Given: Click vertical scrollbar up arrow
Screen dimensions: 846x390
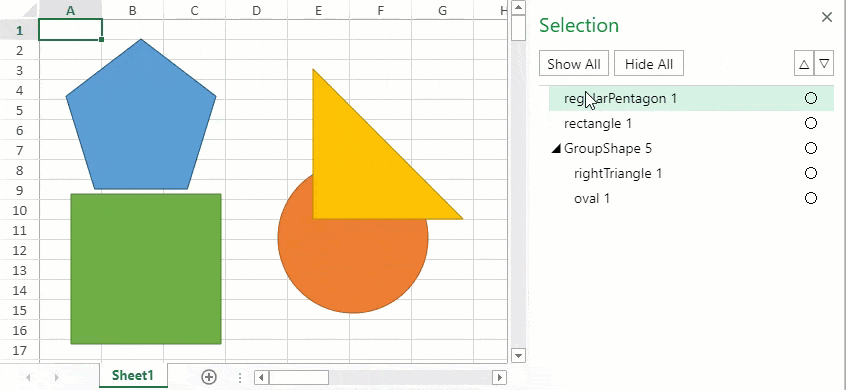Looking at the screenshot, I should tap(518, 8).
